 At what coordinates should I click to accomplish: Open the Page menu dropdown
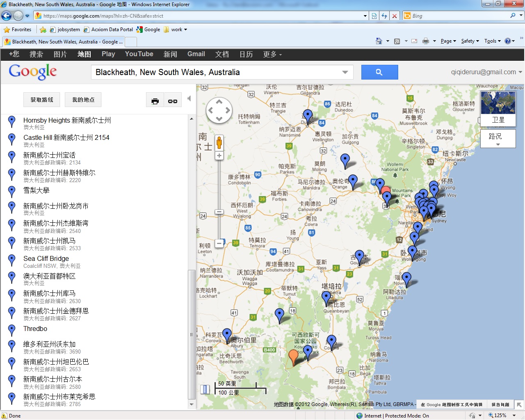(448, 41)
